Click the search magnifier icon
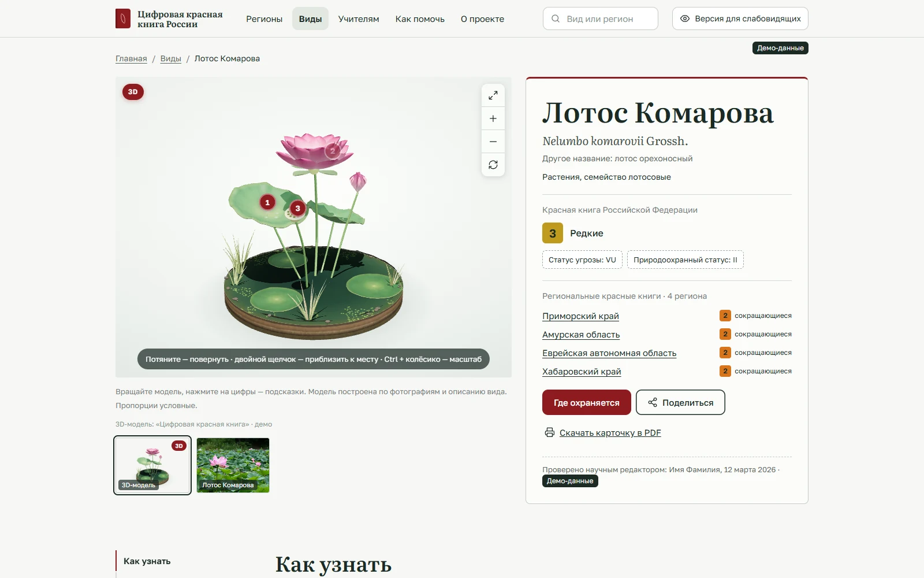The image size is (924, 578). [x=556, y=18]
